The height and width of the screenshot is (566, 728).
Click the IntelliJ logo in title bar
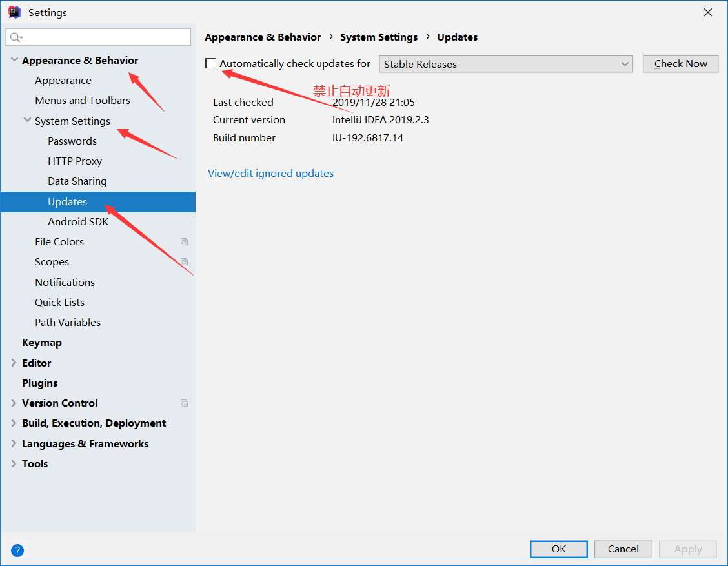click(x=14, y=12)
